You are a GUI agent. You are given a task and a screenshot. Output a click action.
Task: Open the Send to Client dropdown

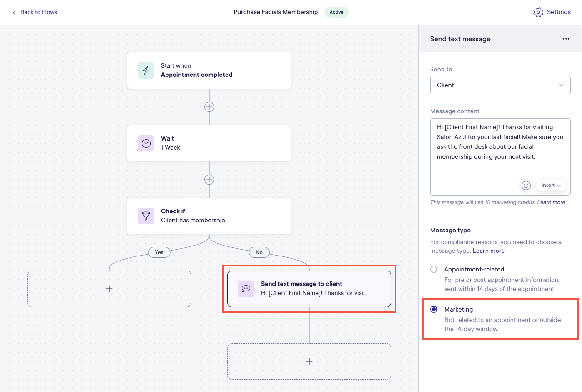click(500, 85)
